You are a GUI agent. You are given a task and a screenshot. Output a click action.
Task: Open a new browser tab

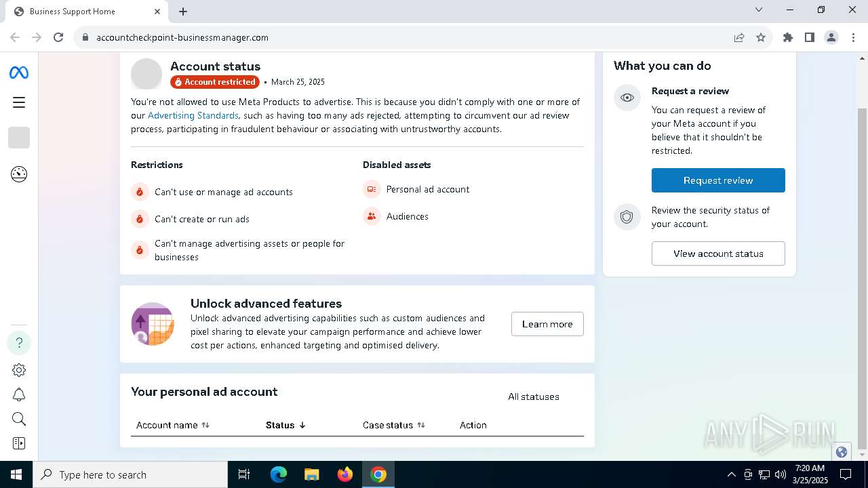pyautogui.click(x=183, y=12)
